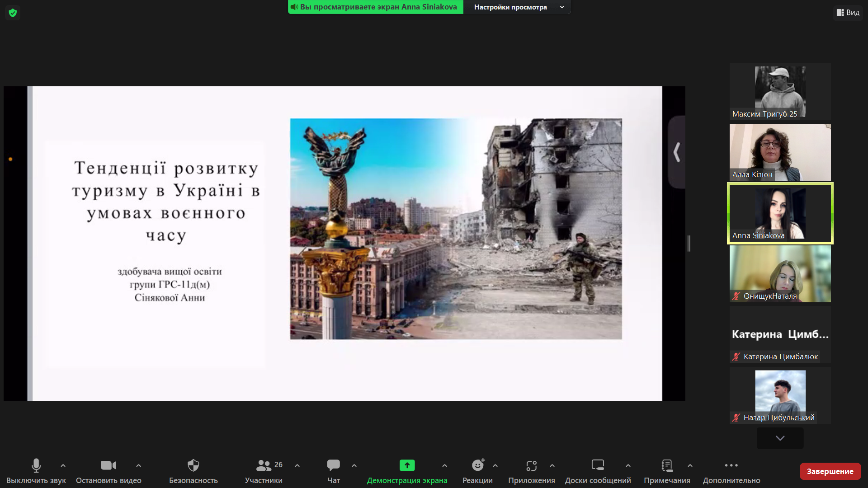The width and height of the screenshot is (868, 488).
Task: Stop video with Остановить видео
Action: pyautogui.click(x=108, y=465)
